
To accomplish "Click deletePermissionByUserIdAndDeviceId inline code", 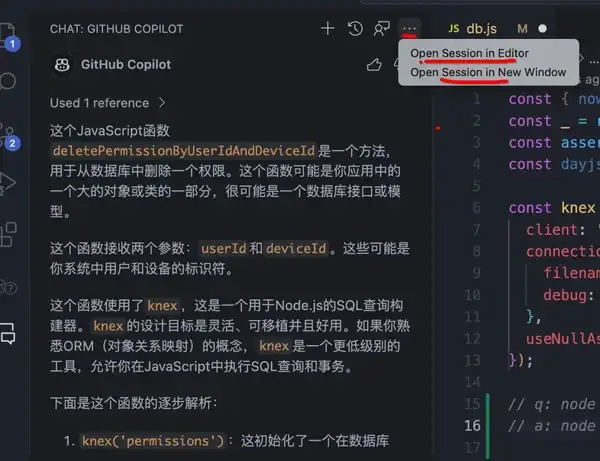I will click(184, 151).
